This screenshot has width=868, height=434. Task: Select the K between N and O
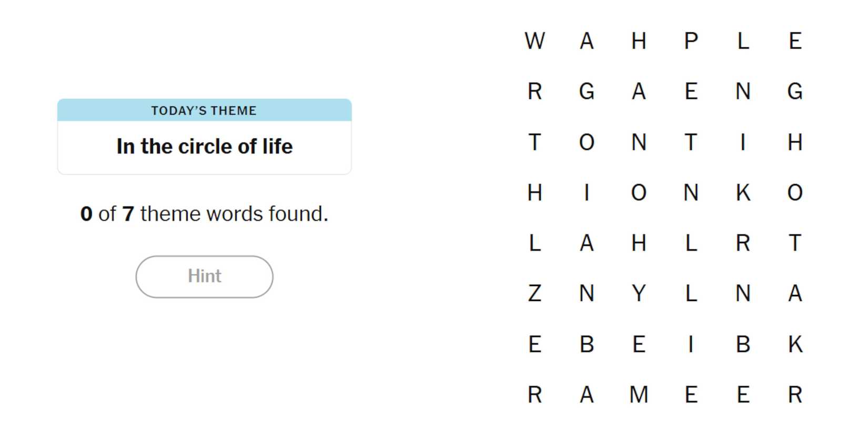click(743, 193)
